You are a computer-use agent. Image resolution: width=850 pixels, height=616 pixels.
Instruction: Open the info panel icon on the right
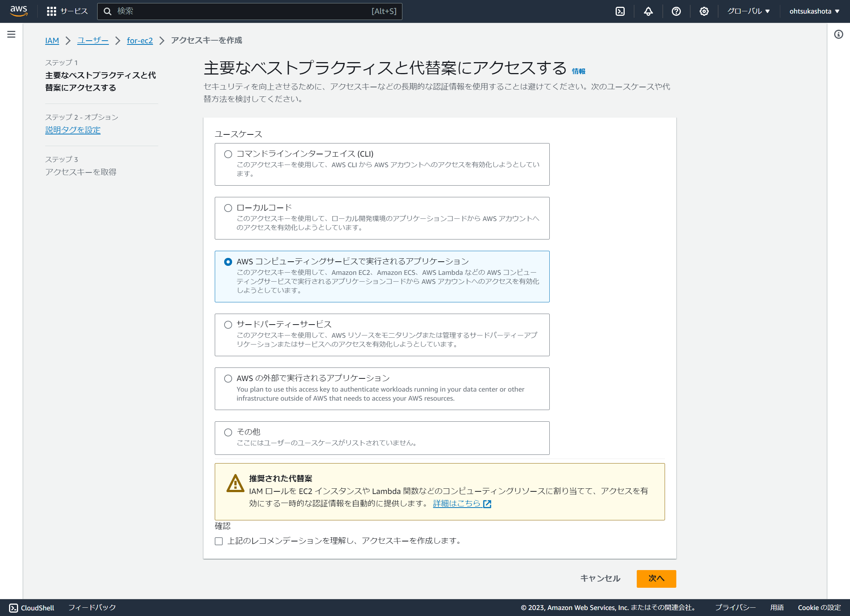[x=839, y=34]
